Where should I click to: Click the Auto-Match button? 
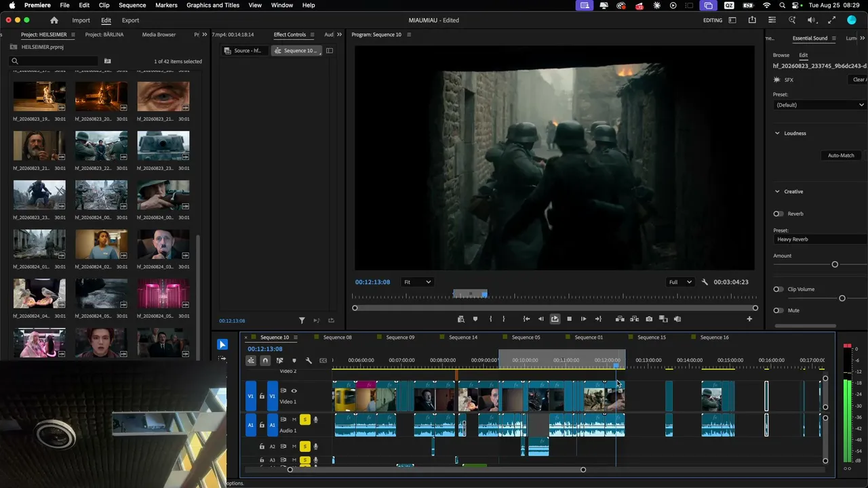coord(841,156)
